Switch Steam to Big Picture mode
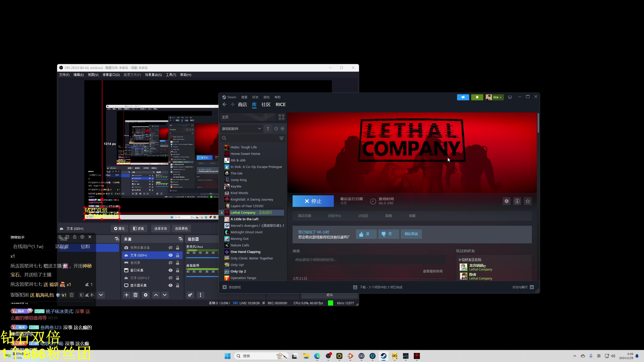Screen dimensions: 644x362 click(510, 97)
